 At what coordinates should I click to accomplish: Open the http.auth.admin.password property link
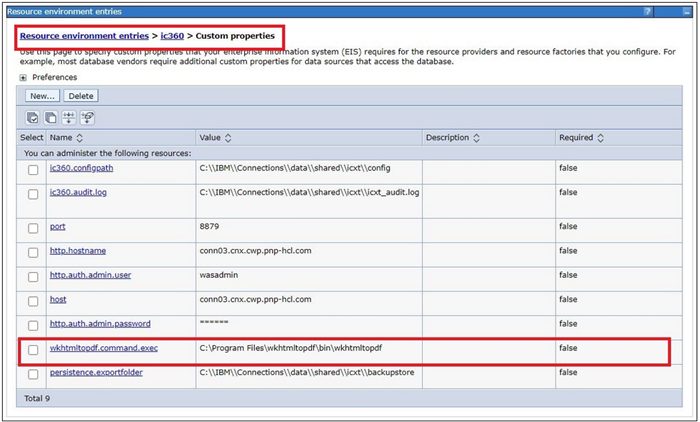(99, 323)
